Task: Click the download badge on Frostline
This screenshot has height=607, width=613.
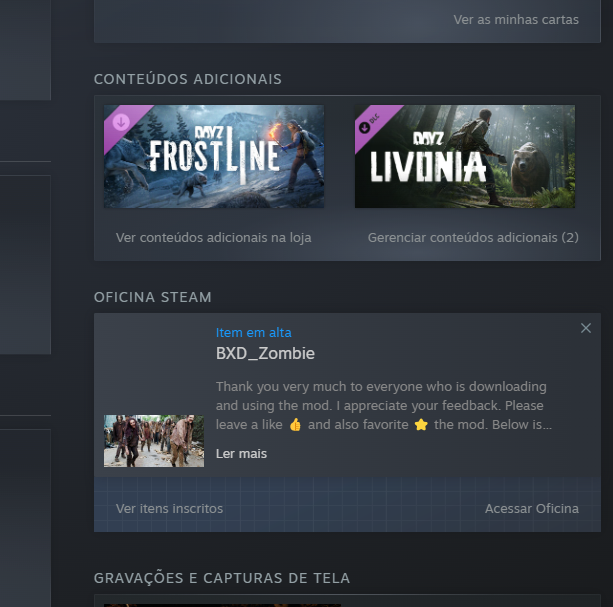Action: [x=121, y=122]
